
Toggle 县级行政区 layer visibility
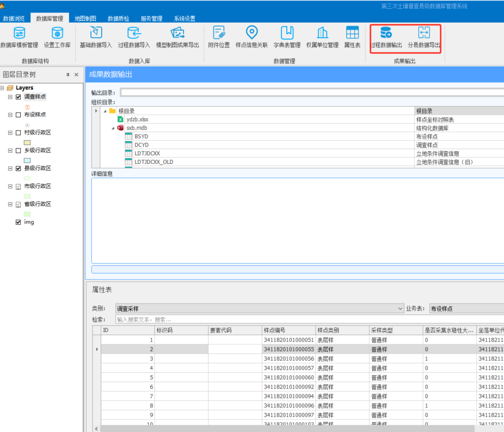[18, 169]
